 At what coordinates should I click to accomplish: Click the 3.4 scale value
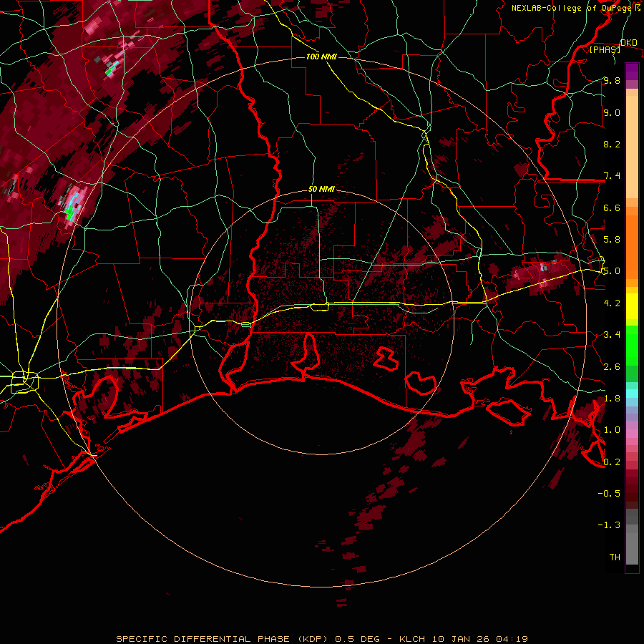click(612, 335)
